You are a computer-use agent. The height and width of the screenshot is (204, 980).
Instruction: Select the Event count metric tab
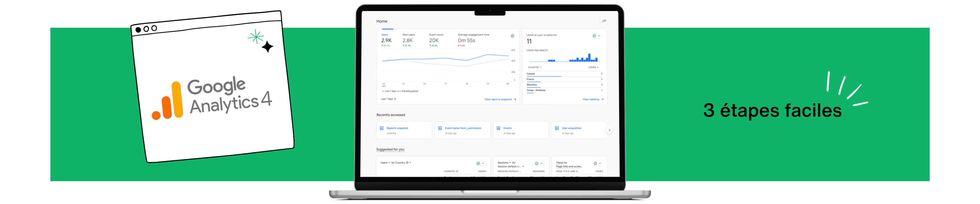(x=436, y=39)
